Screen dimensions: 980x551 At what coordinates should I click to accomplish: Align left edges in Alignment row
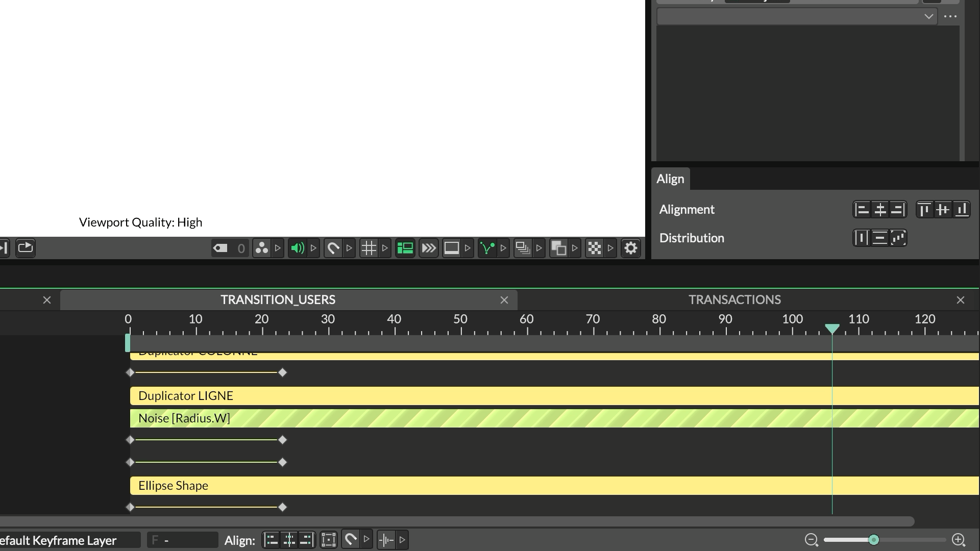point(862,210)
